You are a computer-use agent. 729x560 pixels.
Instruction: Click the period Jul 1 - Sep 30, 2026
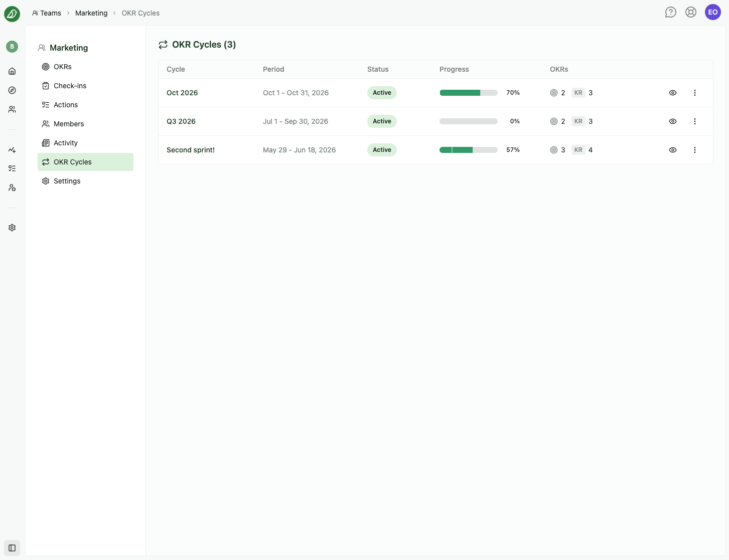296,121
